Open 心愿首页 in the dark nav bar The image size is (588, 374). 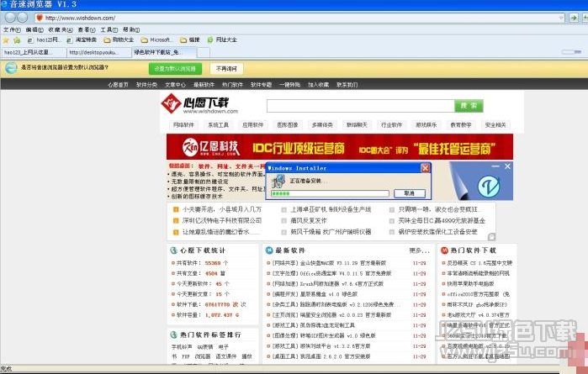pos(118,85)
